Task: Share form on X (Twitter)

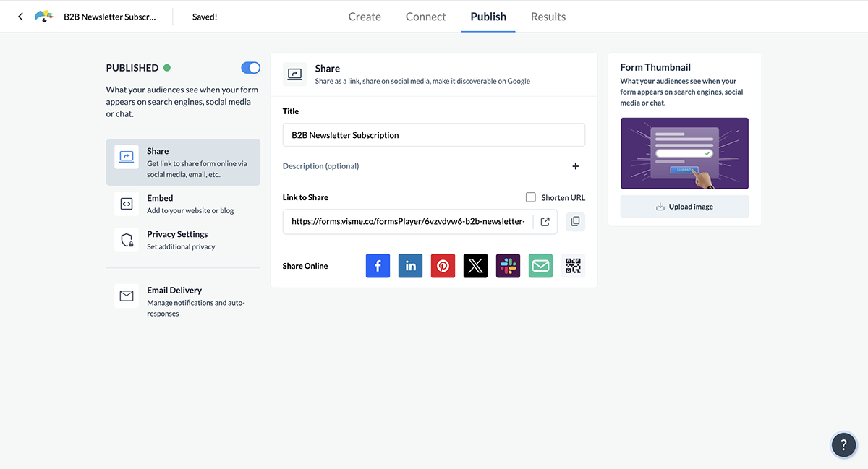Action: [475, 266]
